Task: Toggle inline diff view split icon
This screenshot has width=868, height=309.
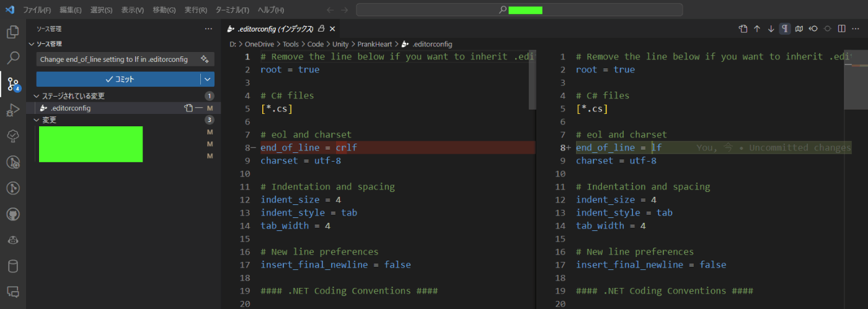Action: coord(841,28)
